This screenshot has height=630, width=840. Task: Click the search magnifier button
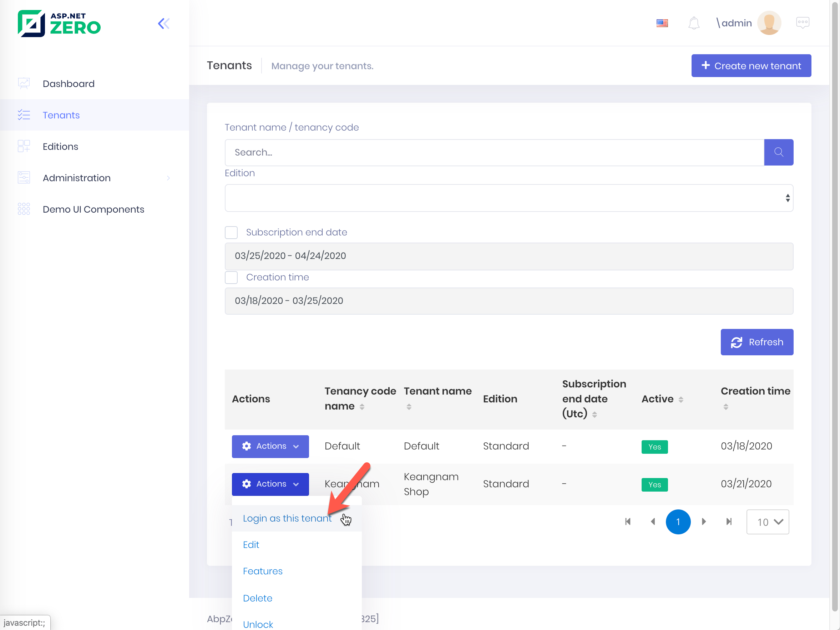point(778,152)
